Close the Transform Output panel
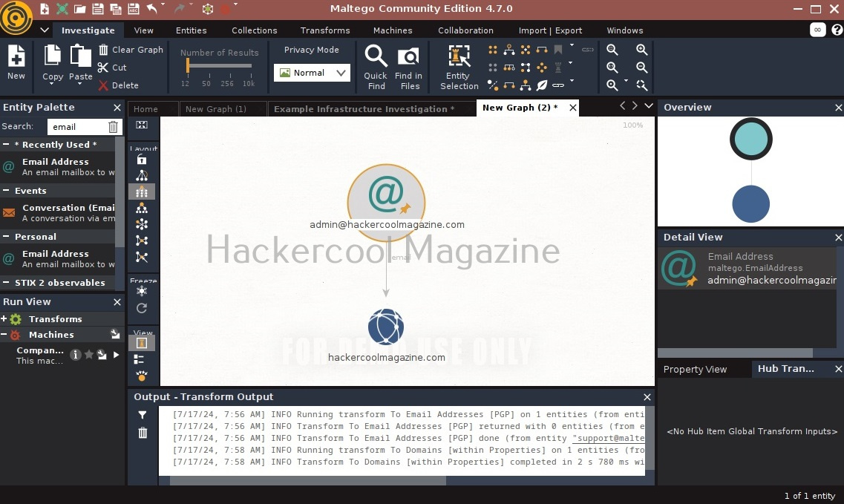 [x=647, y=397]
